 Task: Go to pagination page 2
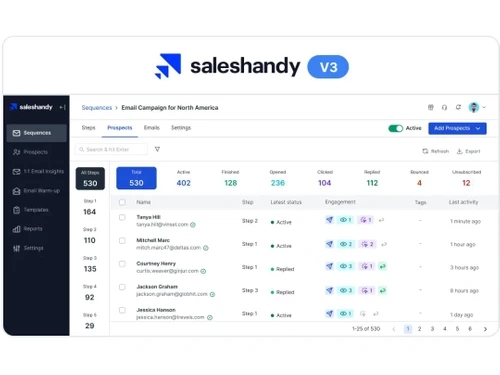point(420,329)
